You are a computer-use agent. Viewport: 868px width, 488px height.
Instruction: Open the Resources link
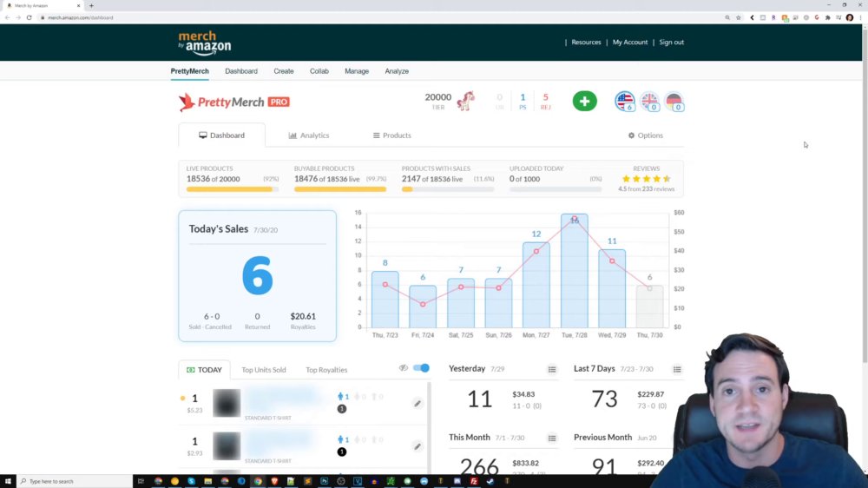tap(586, 42)
